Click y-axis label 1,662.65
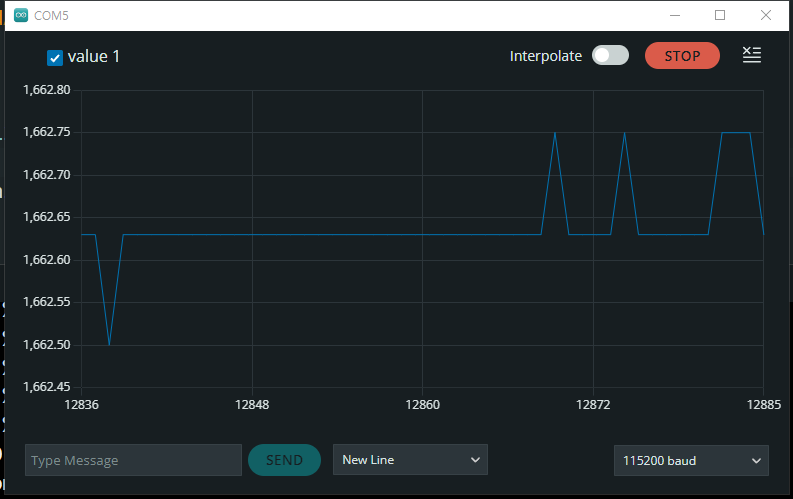This screenshot has width=793, height=499. coord(47,217)
